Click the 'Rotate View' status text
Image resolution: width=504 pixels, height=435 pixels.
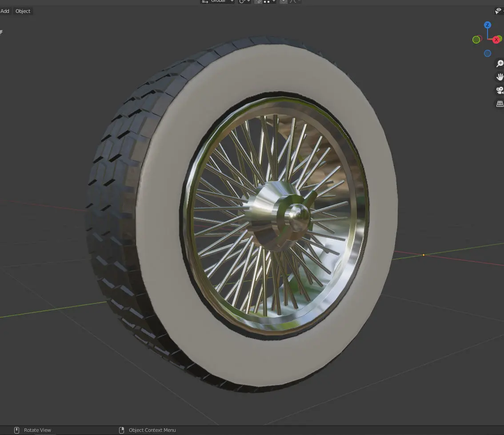[37, 430]
